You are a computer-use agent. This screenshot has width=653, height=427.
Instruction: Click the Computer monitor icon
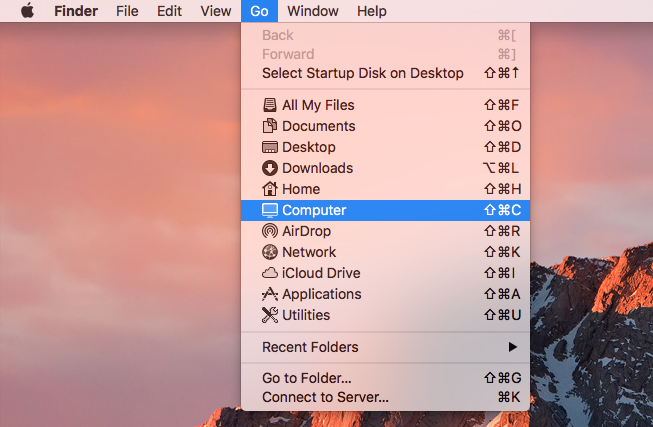pyautogui.click(x=269, y=210)
